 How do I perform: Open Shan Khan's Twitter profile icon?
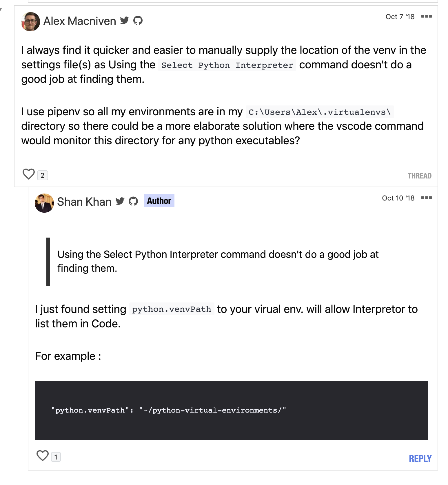point(120,201)
